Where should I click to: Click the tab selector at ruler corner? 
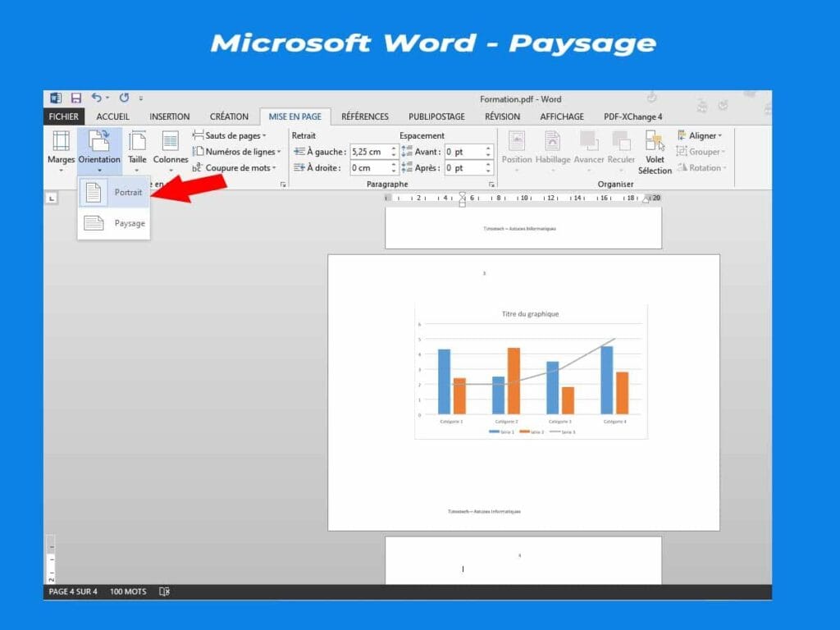pos(51,198)
